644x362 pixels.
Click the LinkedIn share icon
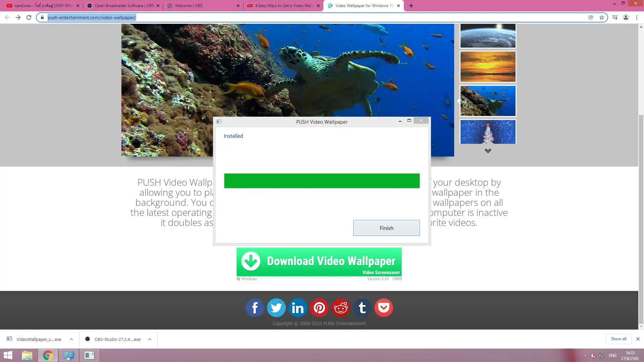pyautogui.click(x=298, y=308)
